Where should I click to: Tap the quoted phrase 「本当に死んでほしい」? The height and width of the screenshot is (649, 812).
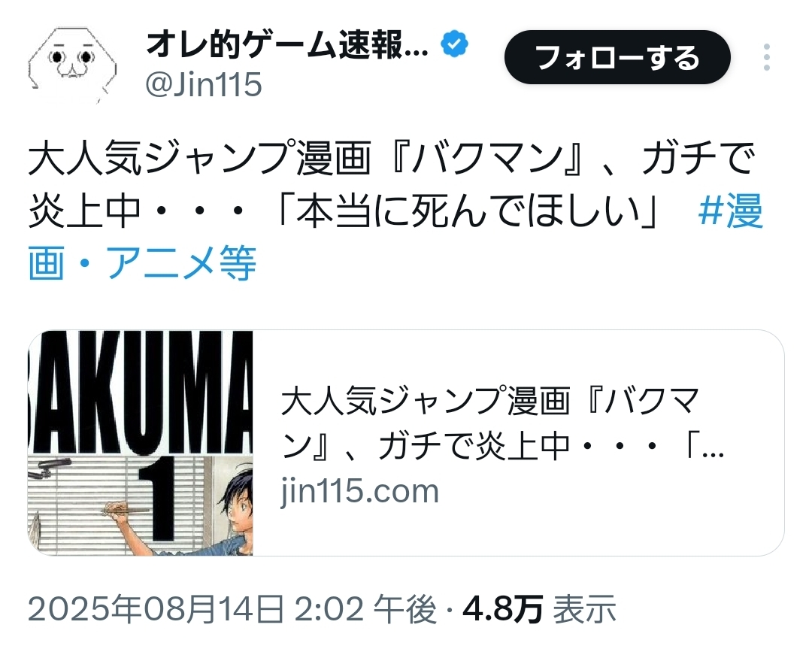tap(467, 211)
